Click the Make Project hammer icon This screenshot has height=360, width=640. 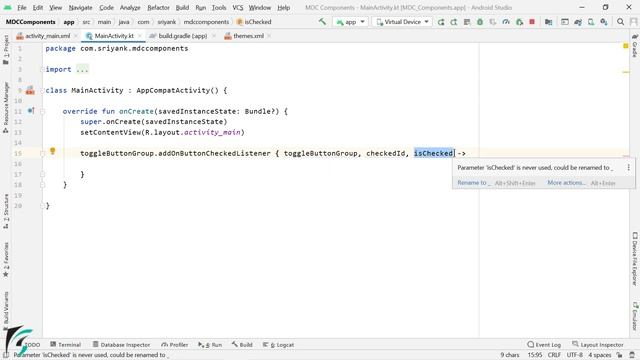pos(322,22)
